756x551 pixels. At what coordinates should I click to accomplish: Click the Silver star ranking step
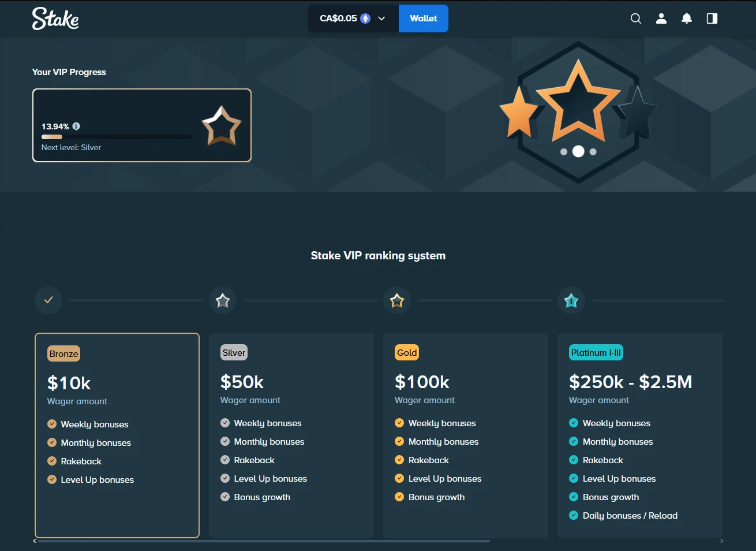click(223, 300)
